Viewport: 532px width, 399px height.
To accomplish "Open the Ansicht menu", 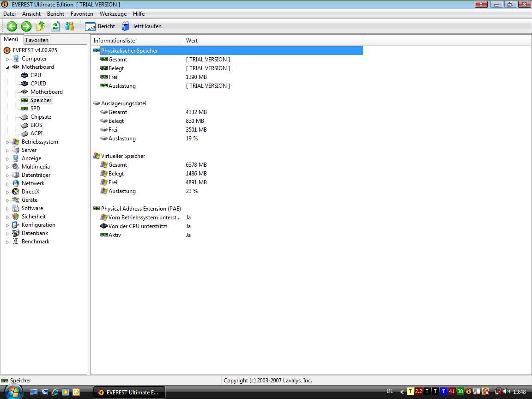I will (x=31, y=14).
